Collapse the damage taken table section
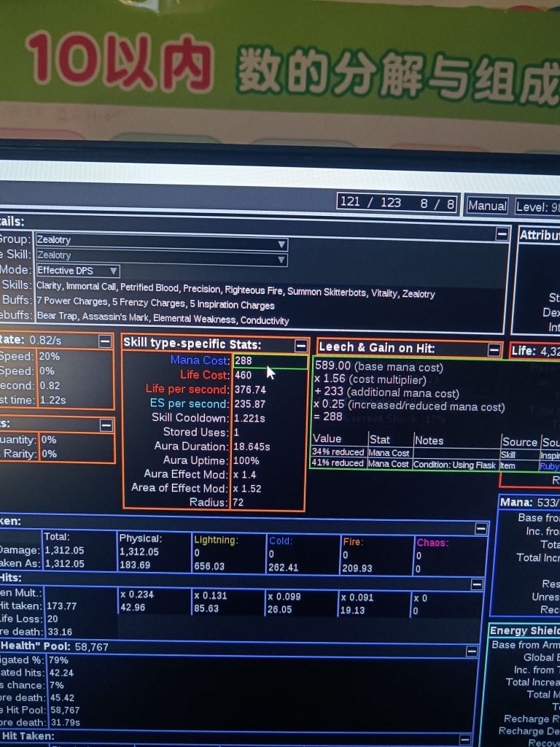The height and width of the screenshot is (747, 560). 481,529
